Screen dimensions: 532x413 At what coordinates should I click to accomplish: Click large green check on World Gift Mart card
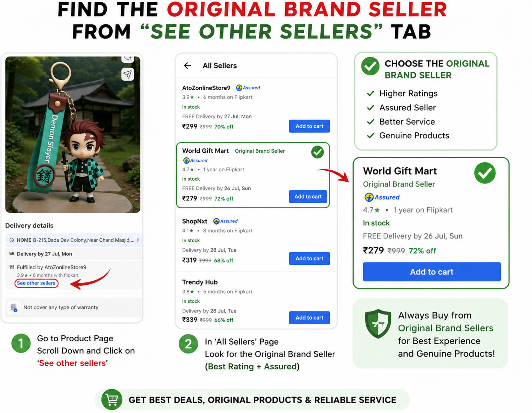[485, 173]
